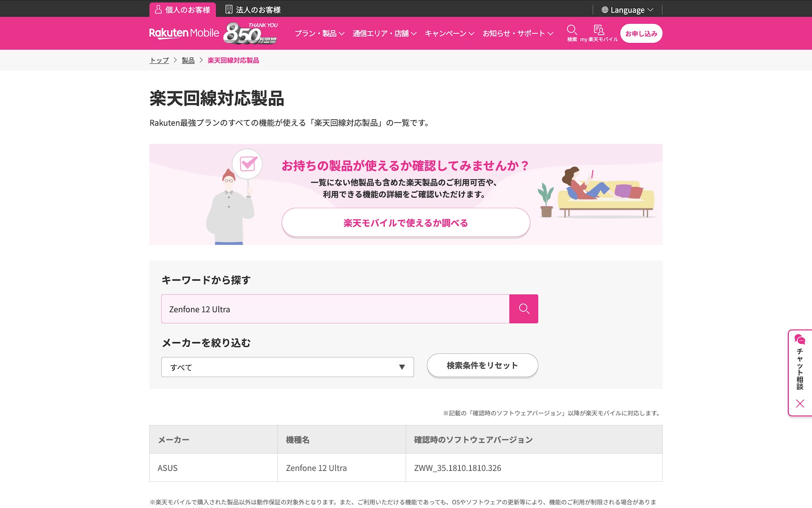Click the お申し込み button

tap(641, 33)
